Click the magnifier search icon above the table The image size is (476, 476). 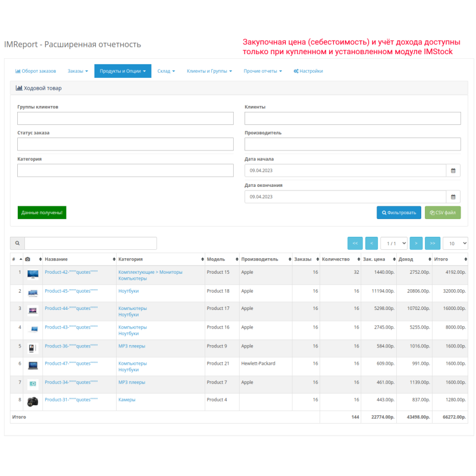[x=17, y=243]
